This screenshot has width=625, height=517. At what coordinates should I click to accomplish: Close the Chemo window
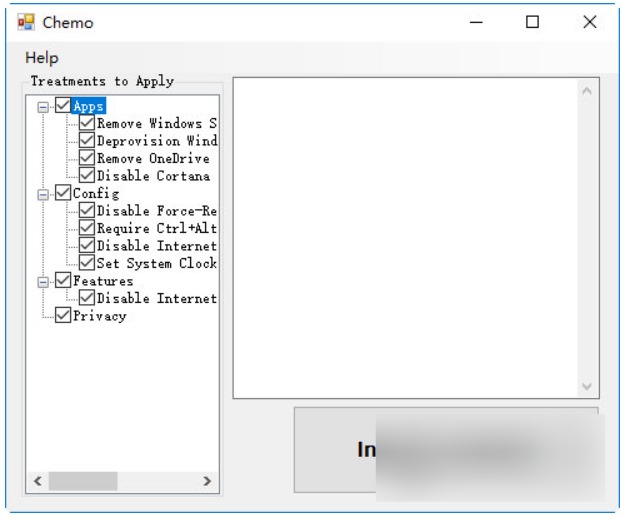click(x=590, y=22)
